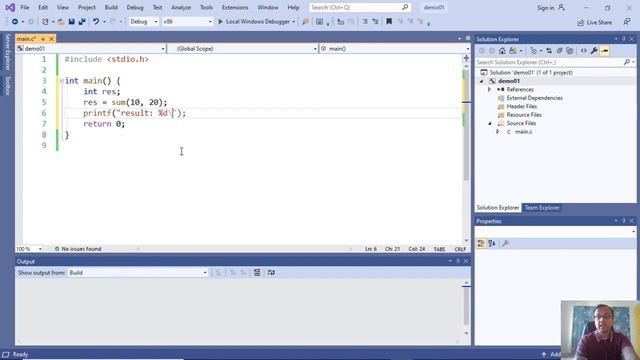Screen dimensions: 640x360
Task: Click the Undo arrow icon
Action: (96, 22)
